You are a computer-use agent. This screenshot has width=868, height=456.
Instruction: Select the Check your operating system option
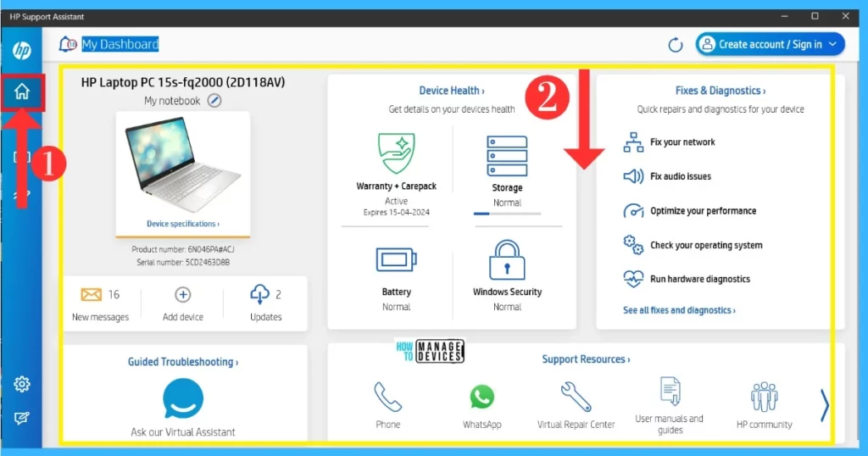(x=706, y=245)
